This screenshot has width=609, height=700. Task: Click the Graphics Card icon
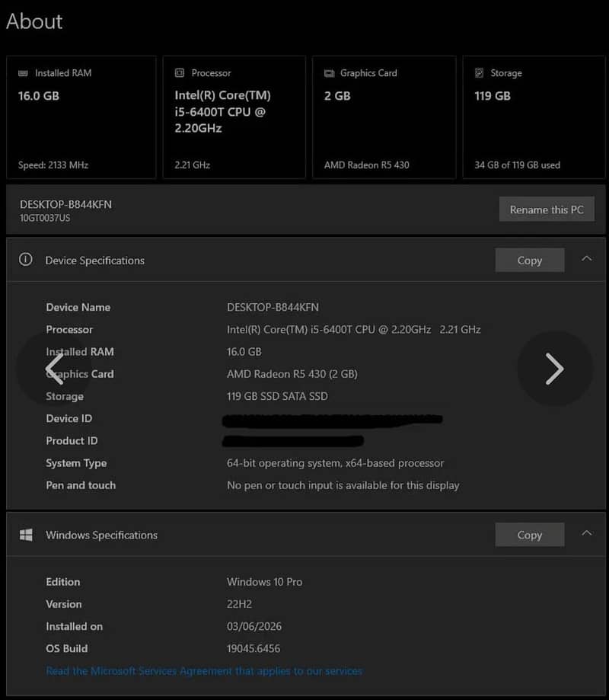[330, 73]
